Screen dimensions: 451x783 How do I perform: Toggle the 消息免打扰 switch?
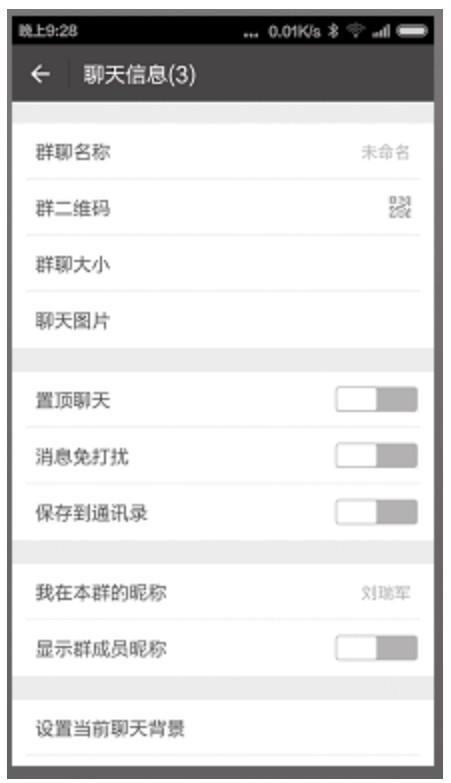376,455
